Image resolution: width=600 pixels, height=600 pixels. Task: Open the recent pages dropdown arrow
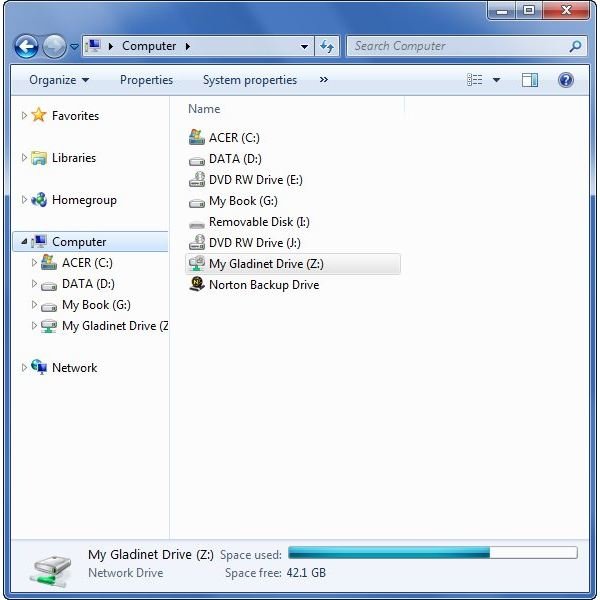[x=74, y=47]
